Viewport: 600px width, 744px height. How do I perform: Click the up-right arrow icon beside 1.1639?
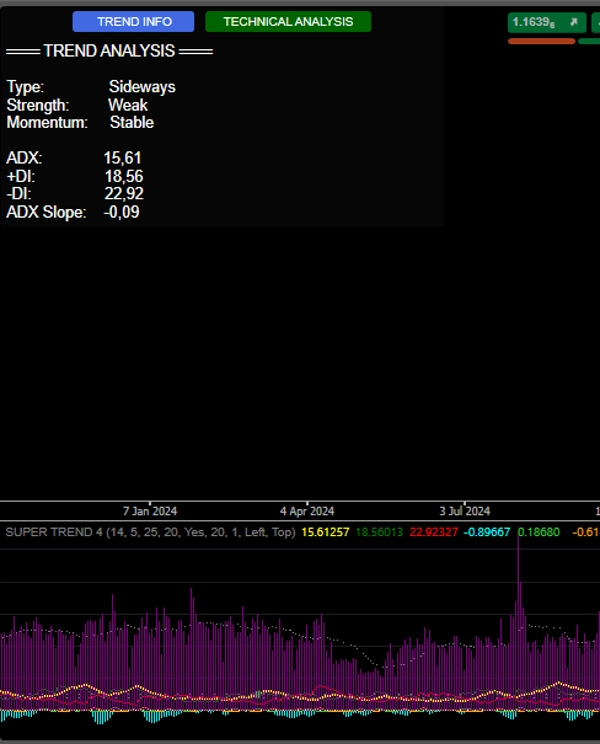coord(574,22)
